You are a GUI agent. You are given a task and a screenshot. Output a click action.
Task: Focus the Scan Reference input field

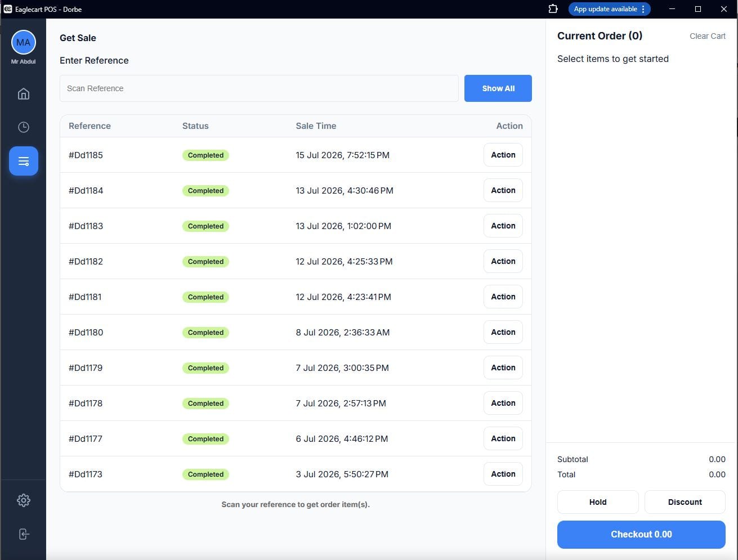[x=259, y=88]
